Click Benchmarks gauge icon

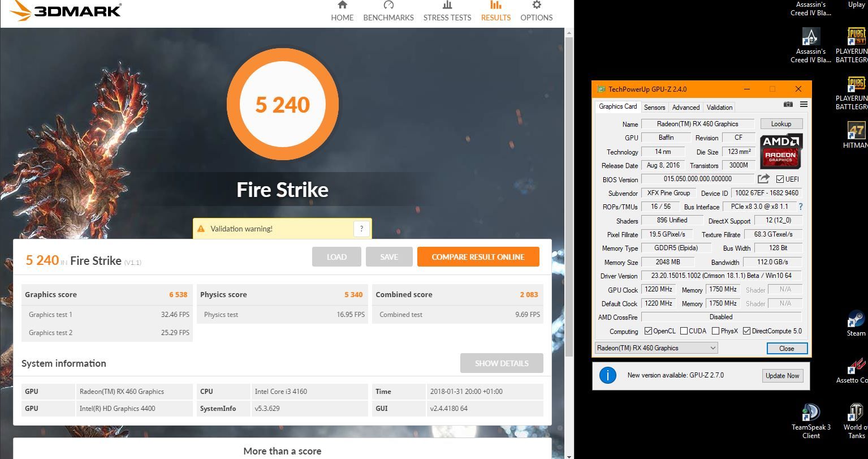pyautogui.click(x=388, y=5)
